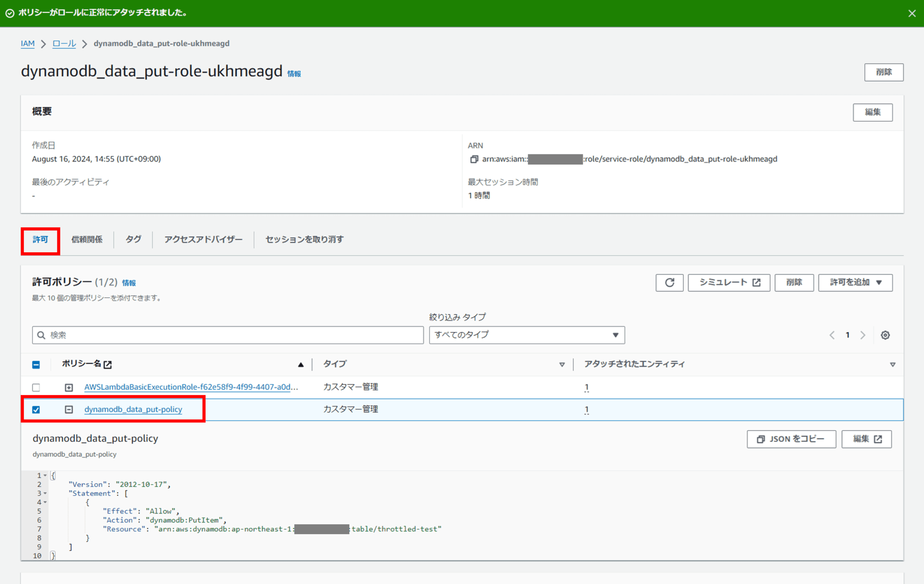
Task: Click 削除 button in 許可ポリシー panel
Action: (x=794, y=282)
